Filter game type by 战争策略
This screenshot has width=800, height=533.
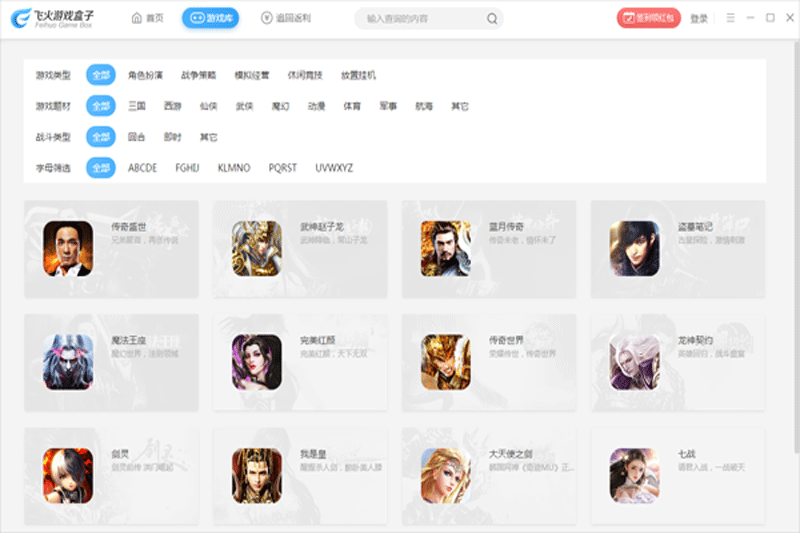[x=198, y=75]
